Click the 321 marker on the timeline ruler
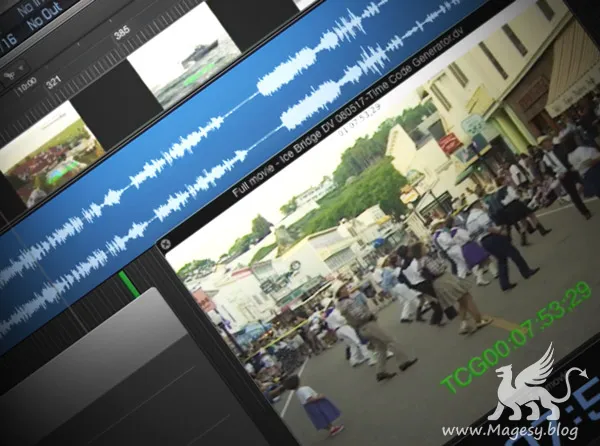The height and width of the screenshot is (446, 600). point(54,81)
